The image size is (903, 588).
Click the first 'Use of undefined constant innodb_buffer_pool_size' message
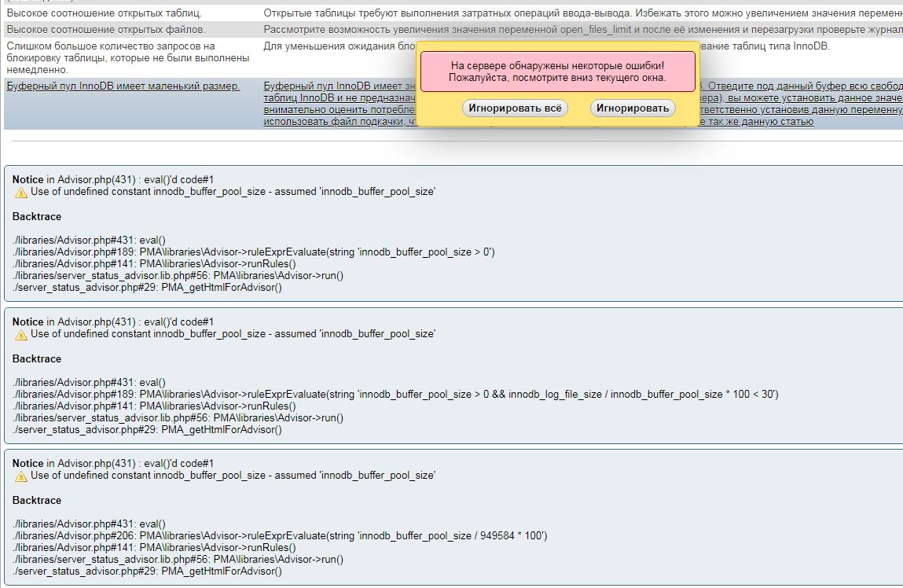click(233, 192)
